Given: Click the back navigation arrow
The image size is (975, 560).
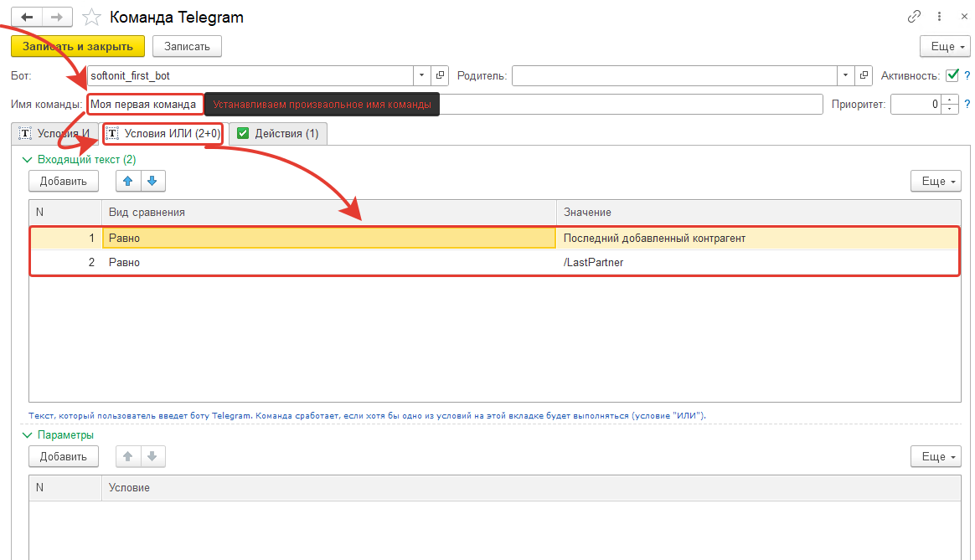Looking at the screenshot, I should tap(27, 17).
